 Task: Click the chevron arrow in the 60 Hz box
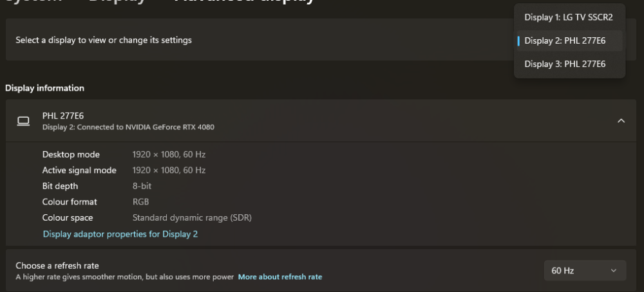614,271
